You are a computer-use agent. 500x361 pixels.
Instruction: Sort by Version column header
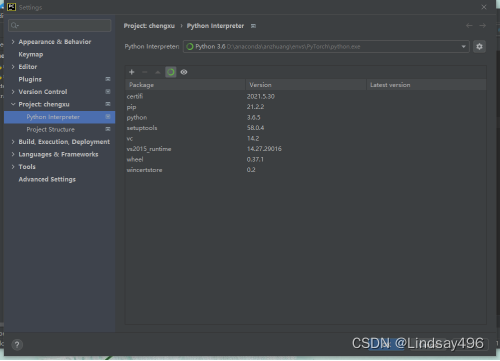point(306,85)
